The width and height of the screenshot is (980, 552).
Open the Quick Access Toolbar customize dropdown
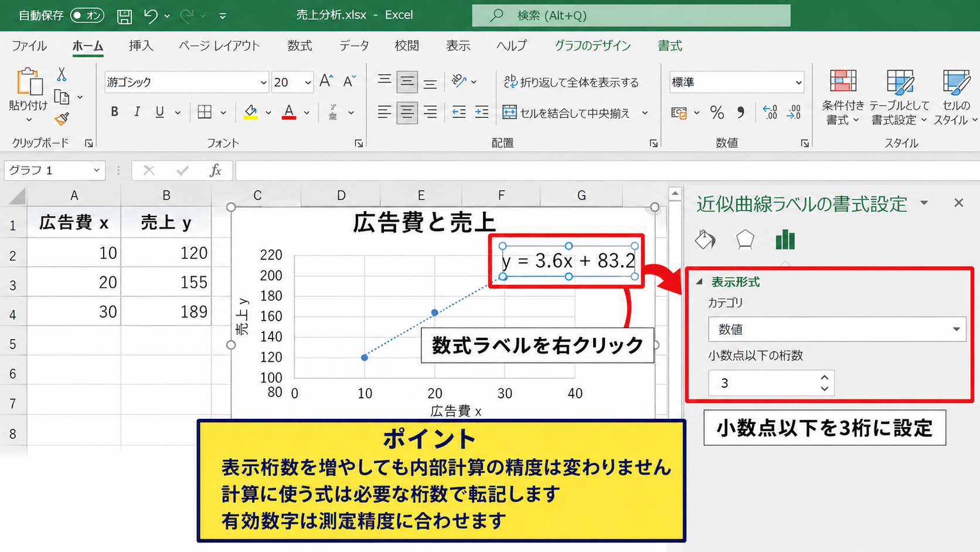(223, 16)
